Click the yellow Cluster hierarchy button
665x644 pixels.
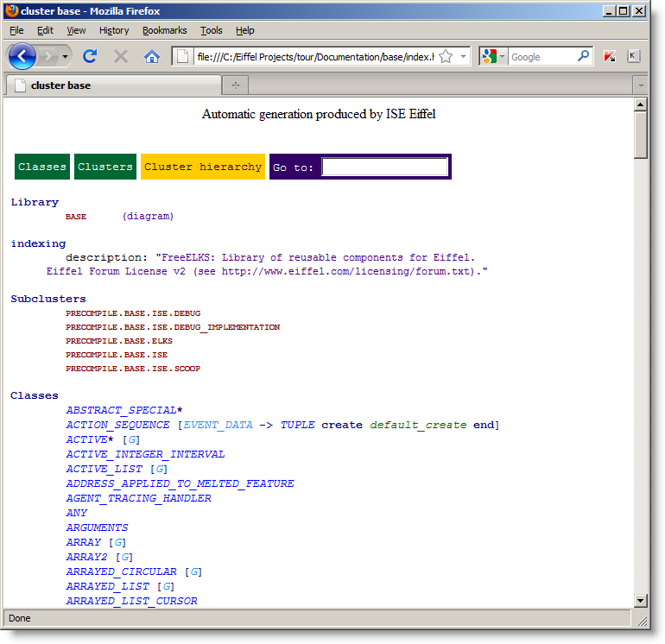tap(203, 167)
